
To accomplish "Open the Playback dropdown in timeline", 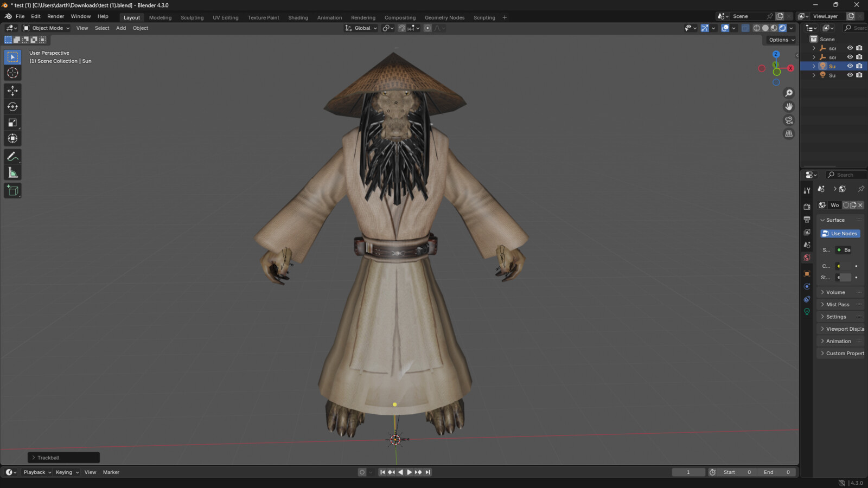I will click(37, 472).
